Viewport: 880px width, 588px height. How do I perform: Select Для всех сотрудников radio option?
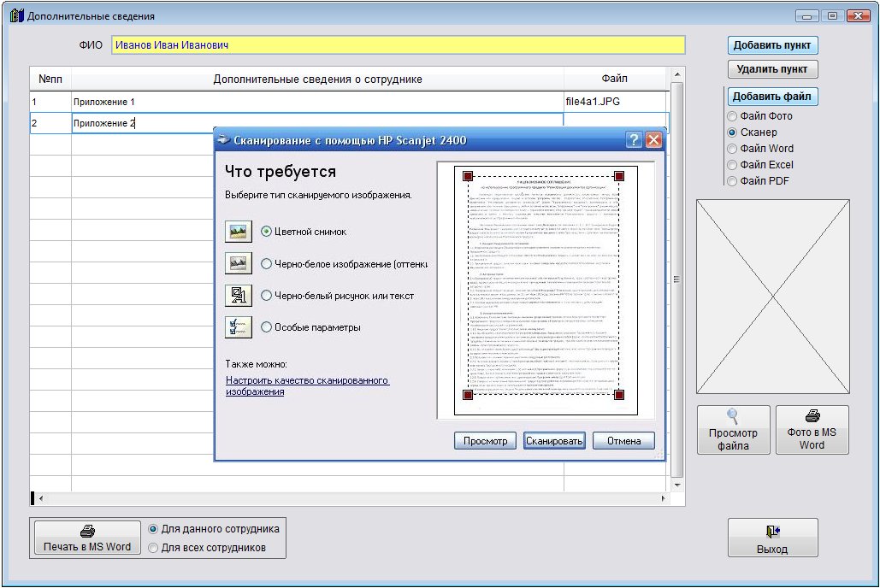154,548
